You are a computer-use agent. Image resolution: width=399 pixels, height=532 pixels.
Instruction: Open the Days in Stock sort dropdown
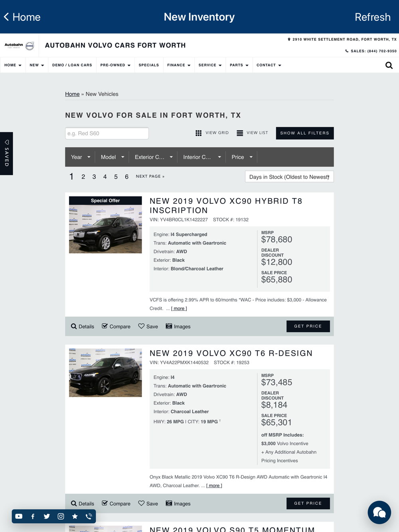tap(289, 177)
